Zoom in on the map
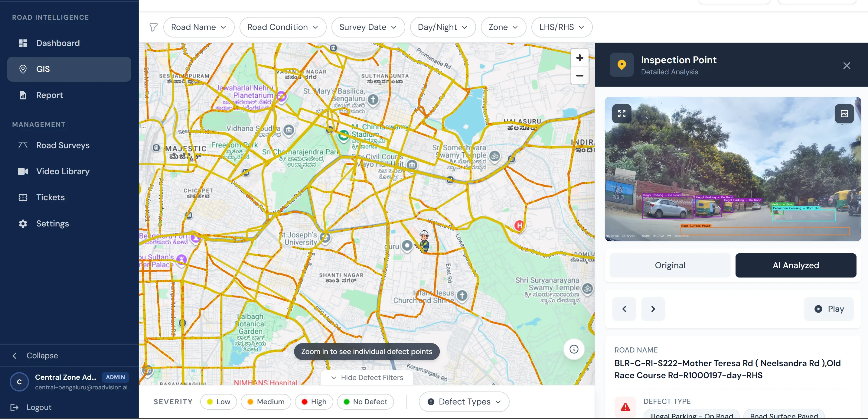Image resolution: width=868 pixels, height=419 pixels. click(x=579, y=58)
